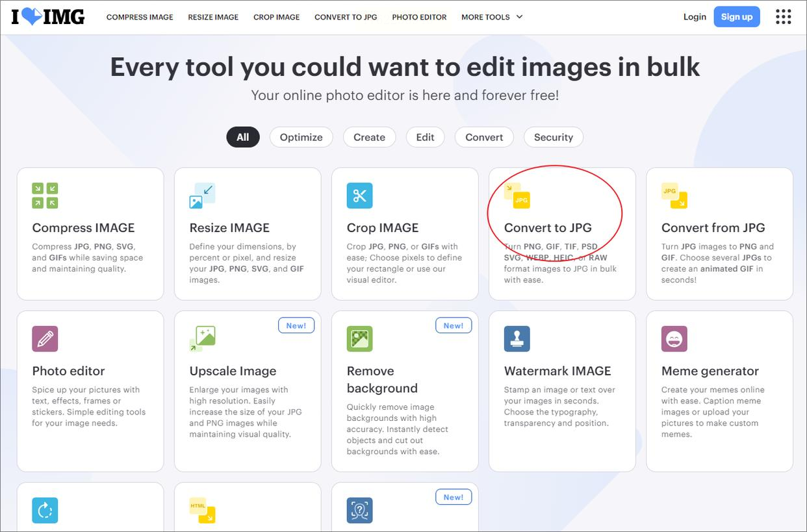The width and height of the screenshot is (807, 532).
Task: Click the 'forever free' subtitle text
Action: coord(405,95)
